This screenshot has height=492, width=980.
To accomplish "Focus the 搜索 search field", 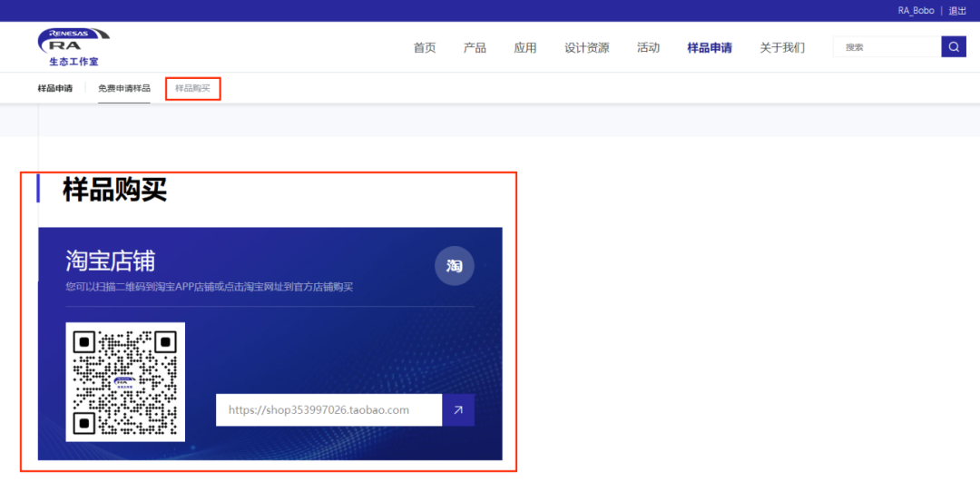I will (887, 47).
